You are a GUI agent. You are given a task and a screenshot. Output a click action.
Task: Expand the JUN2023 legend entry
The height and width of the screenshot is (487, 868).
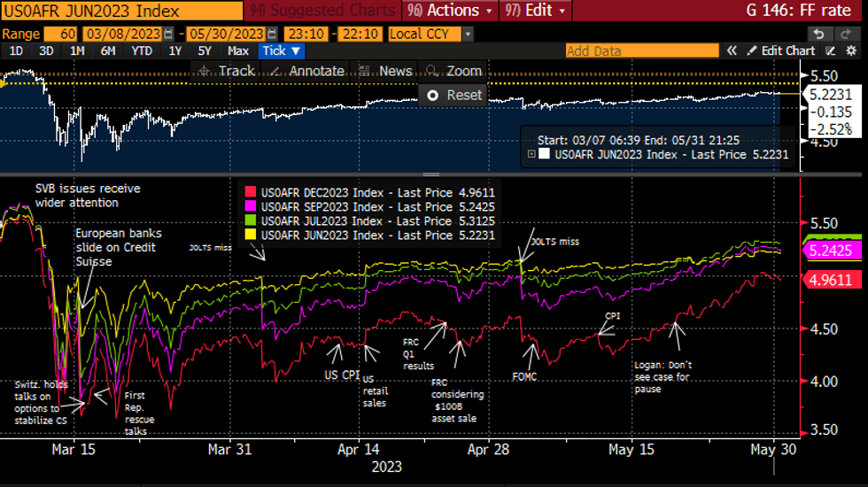click(531, 153)
